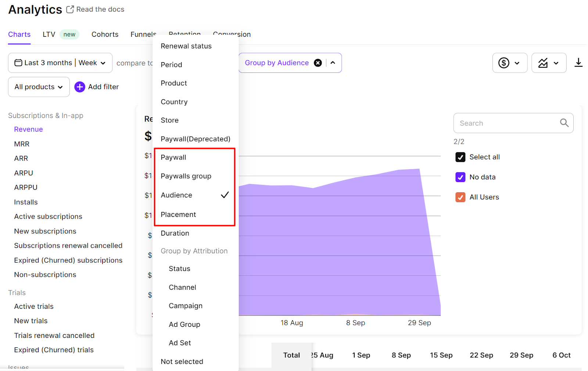Open the ARPPU chart in sidebar
588x371 pixels.
click(x=26, y=188)
